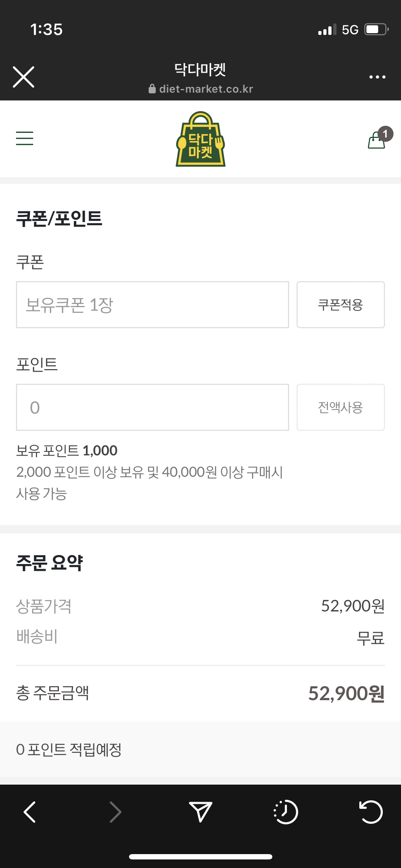Viewport: 401px width, 868px height.
Task: Tap the 주문 요약 section heading
Action: click(x=50, y=563)
